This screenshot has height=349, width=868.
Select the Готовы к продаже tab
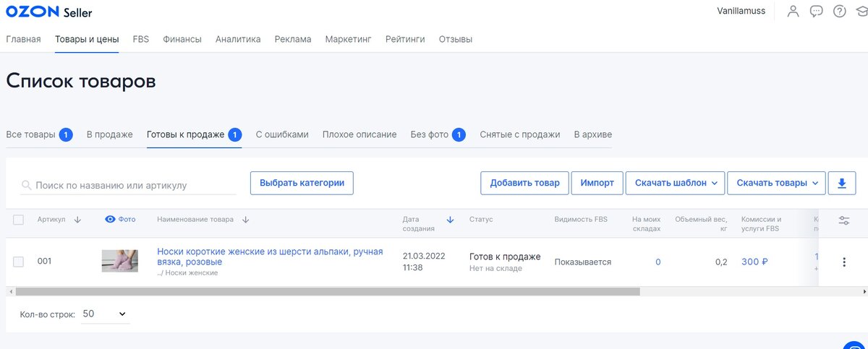[194, 134]
